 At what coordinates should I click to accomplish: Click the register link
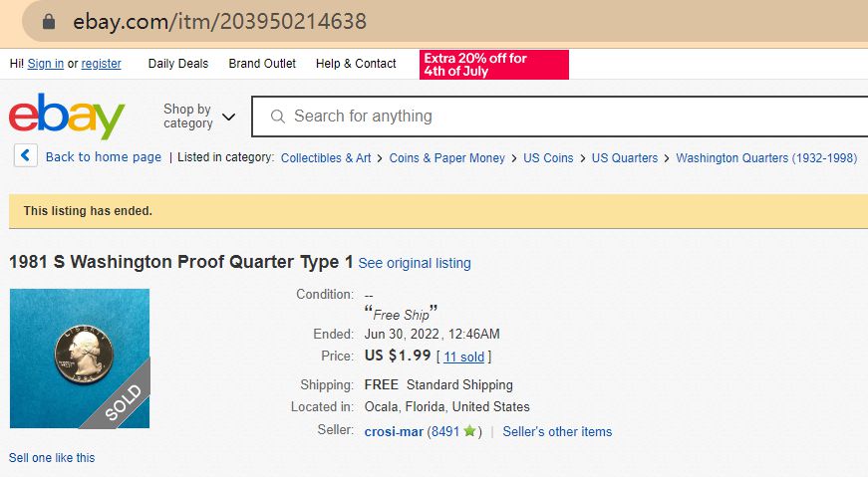[102, 64]
